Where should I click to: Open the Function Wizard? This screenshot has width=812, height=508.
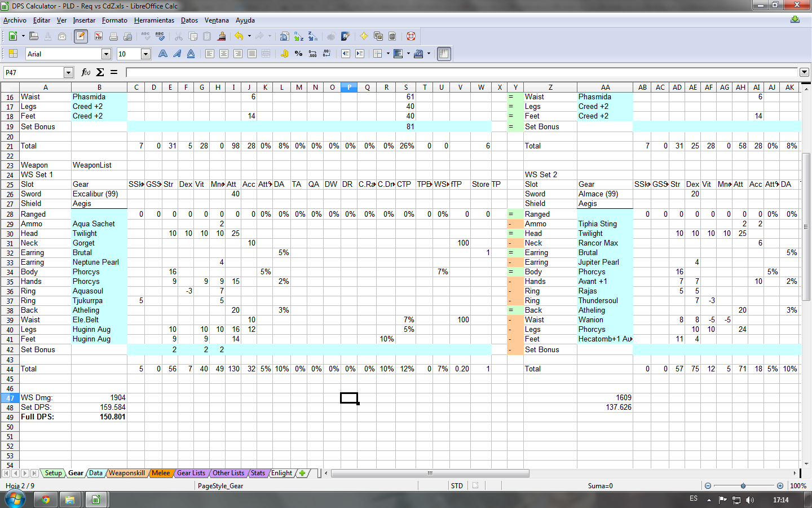click(x=86, y=72)
